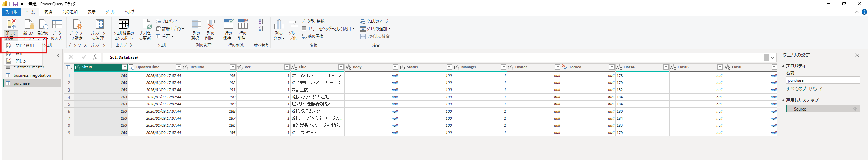Open the Title column filter dropdown
The width and height of the screenshot is (868, 160).
(x=341, y=67)
